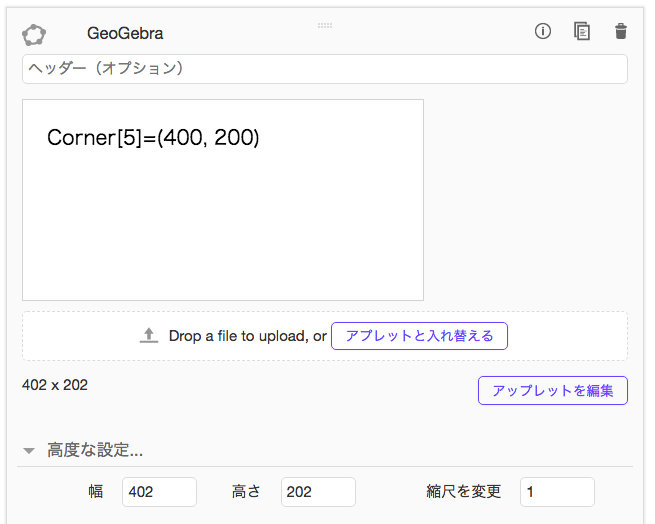The width and height of the screenshot is (655, 524).
Task: Click the 高度な設定... label
Action: [95, 450]
